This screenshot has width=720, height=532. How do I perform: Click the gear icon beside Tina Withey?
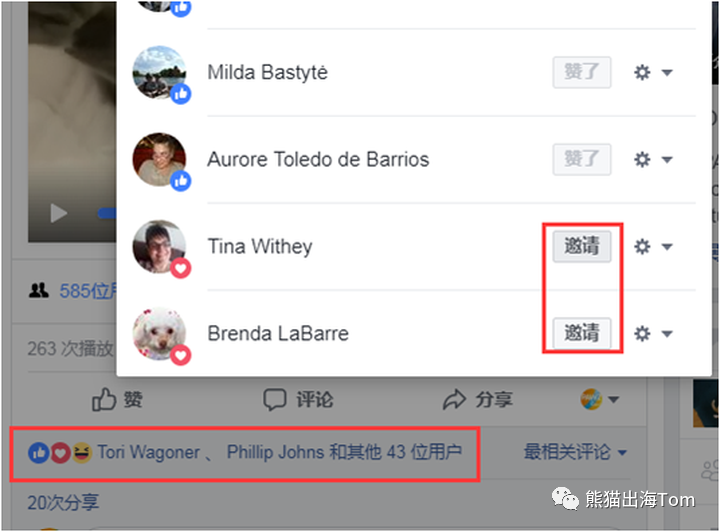(642, 246)
